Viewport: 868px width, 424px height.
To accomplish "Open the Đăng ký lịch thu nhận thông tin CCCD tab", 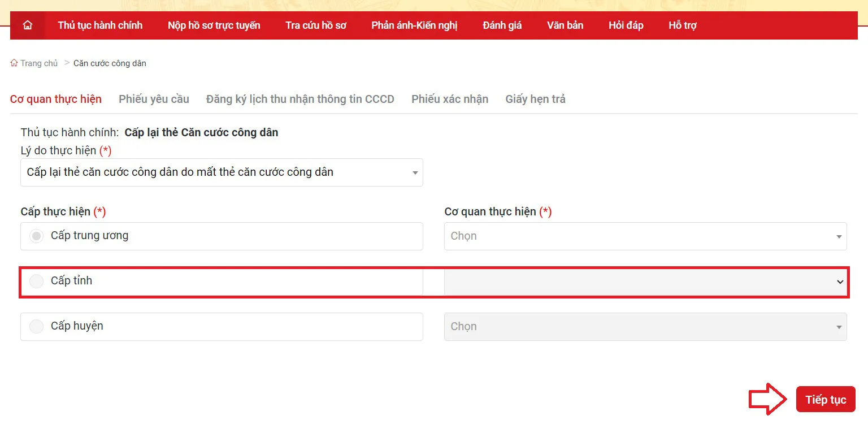I will [300, 99].
